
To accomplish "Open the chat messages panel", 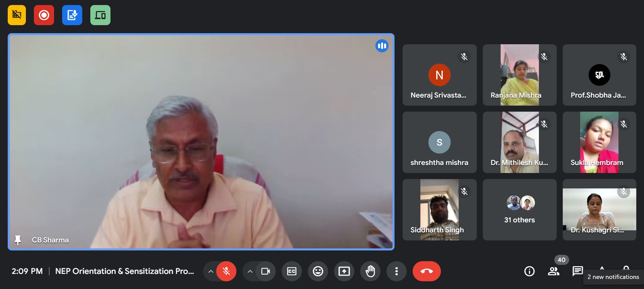I will click(578, 271).
